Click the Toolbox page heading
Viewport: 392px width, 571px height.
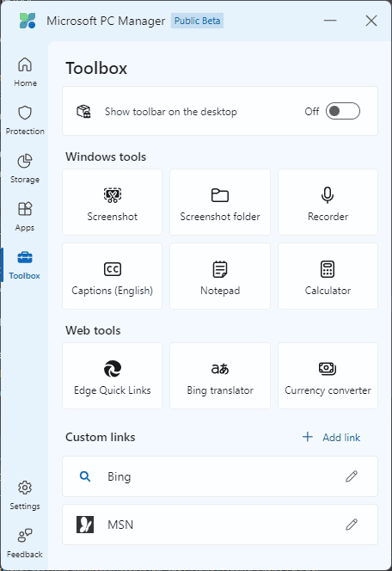point(96,69)
